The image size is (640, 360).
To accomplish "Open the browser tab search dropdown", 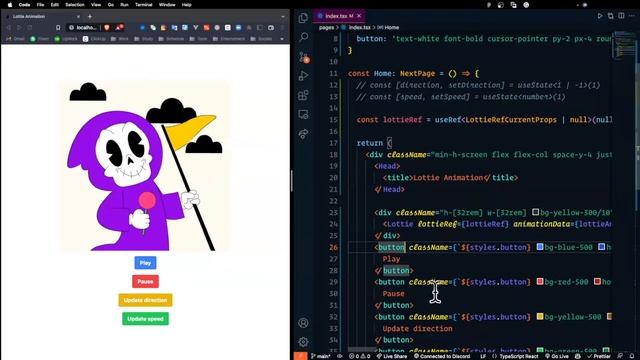I will pos(283,17).
